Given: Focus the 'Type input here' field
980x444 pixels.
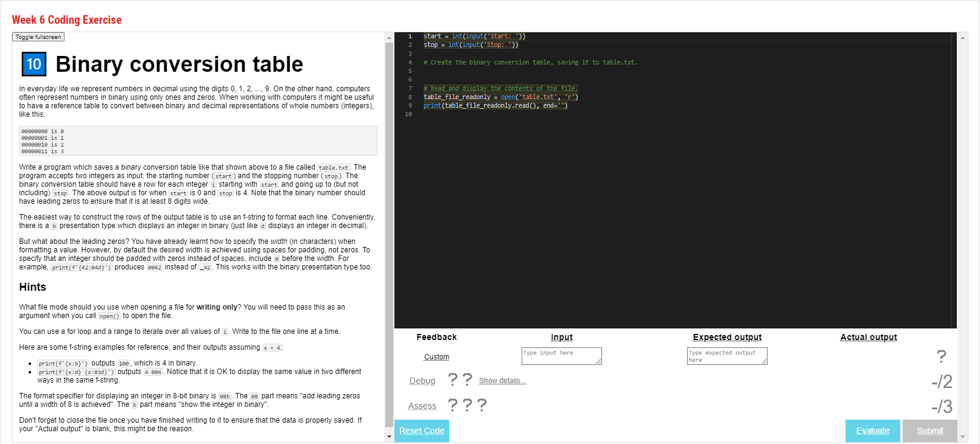Looking at the screenshot, I should click(562, 356).
